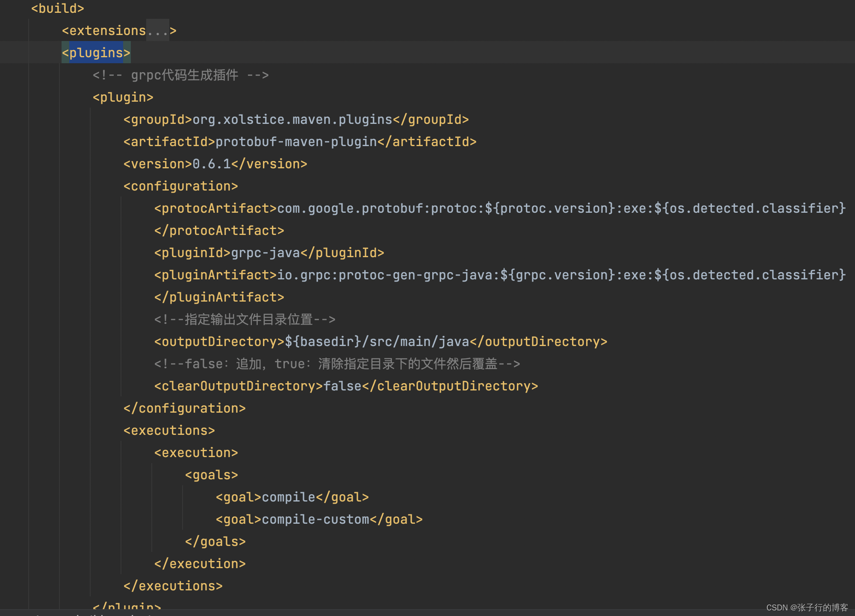The image size is (855, 616).
Task: Click pluginArtifact io.grpc:protoc-gen-grpc-java line
Action: point(500,275)
